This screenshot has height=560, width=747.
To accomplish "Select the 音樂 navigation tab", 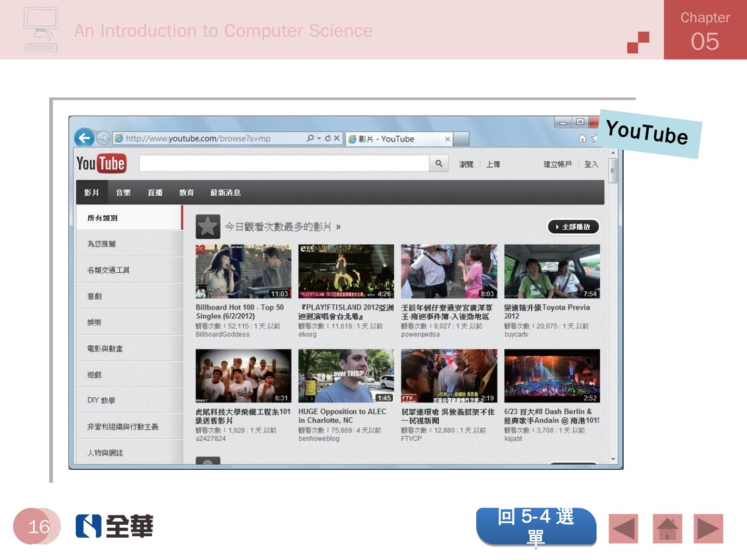I will 123,193.
